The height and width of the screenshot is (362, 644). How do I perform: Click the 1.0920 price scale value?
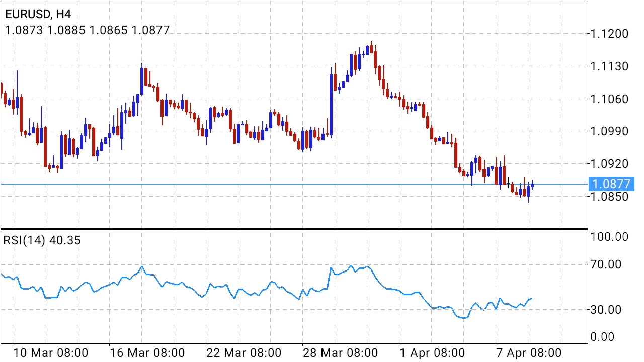coord(610,164)
